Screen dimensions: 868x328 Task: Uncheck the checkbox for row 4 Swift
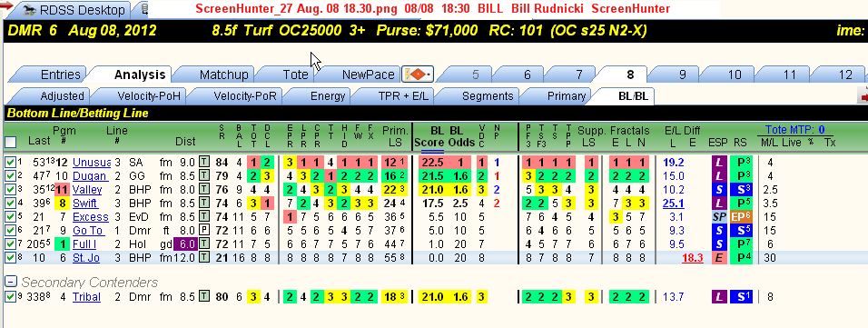[x=10, y=204]
